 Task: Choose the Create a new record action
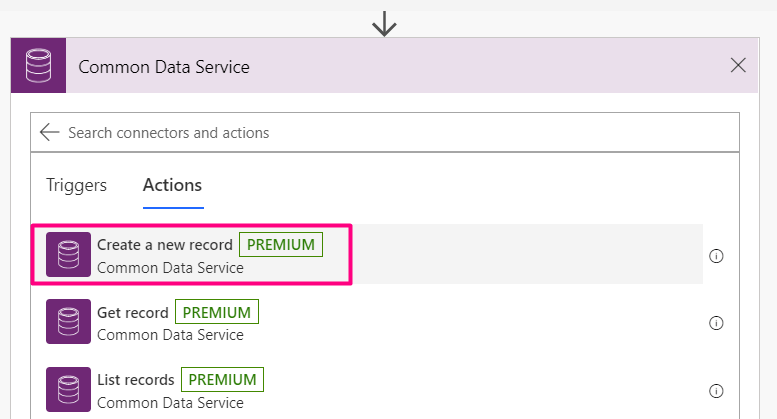coord(165,245)
